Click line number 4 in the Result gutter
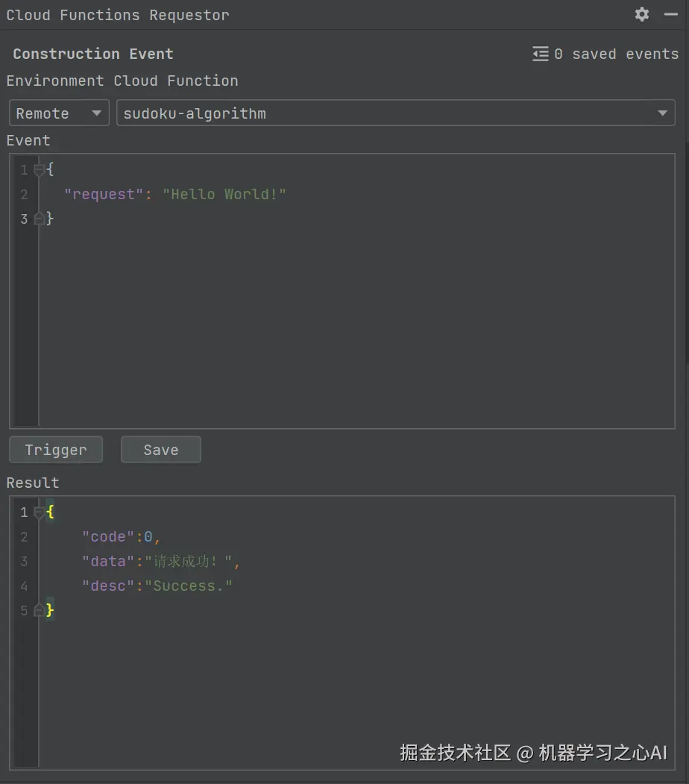This screenshot has height=784, width=689. 24,586
